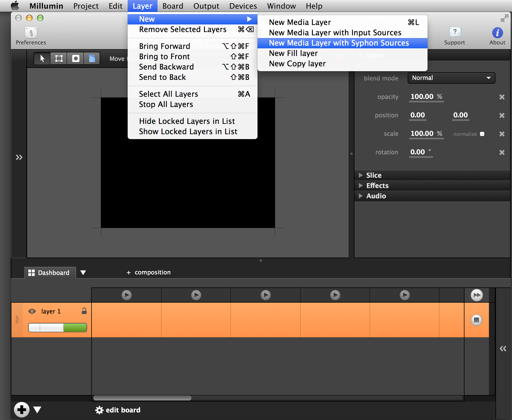Select Remove Selected Layers

pos(193,29)
